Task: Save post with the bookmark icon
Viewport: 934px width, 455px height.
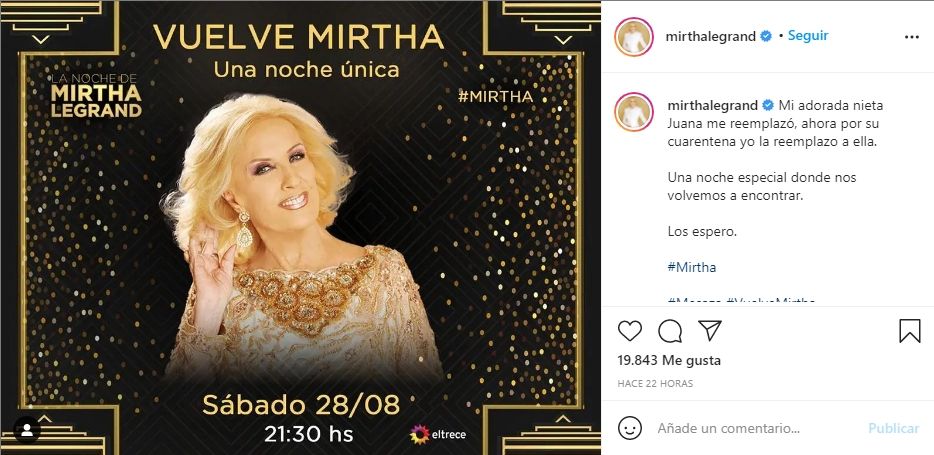Action: coord(910,331)
